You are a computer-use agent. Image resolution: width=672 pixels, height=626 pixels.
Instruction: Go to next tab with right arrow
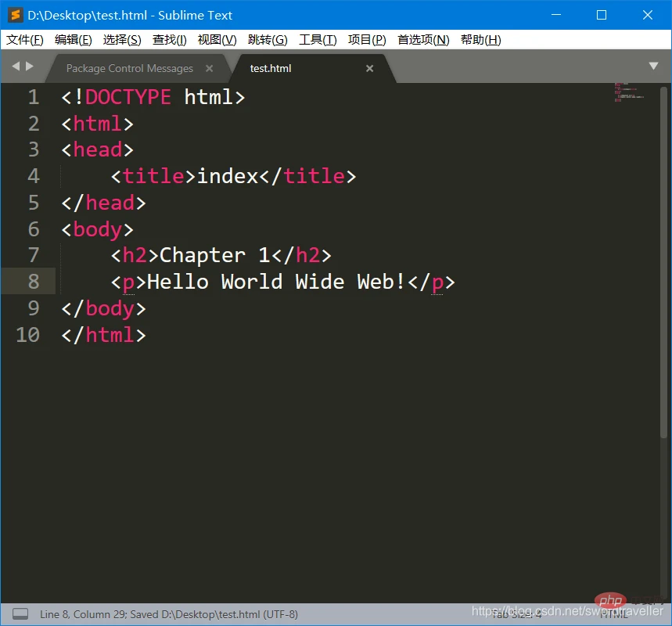30,66
